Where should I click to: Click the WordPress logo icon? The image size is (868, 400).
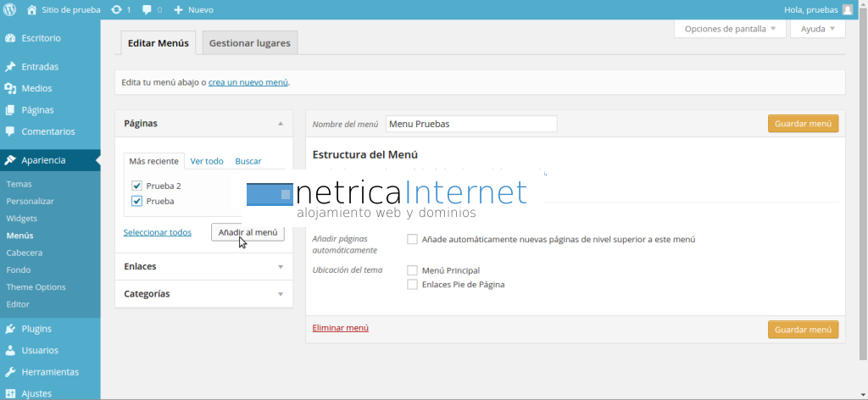pyautogui.click(x=10, y=9)
